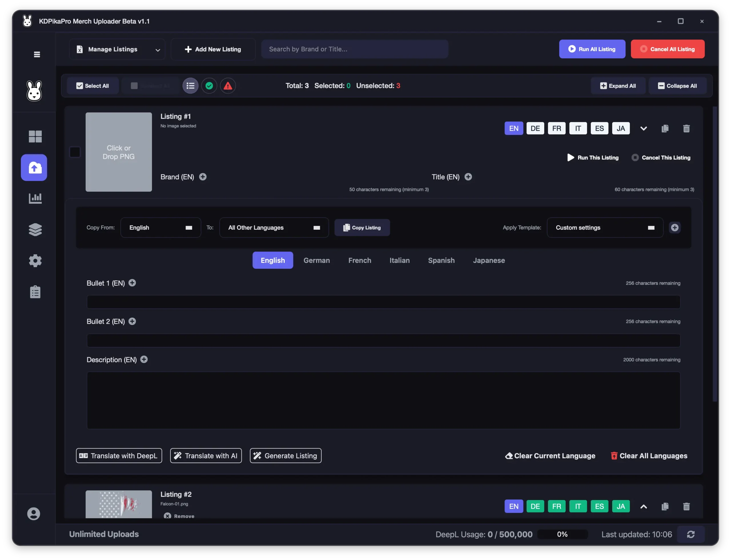Select the layers icon in the sidebar
This screenshot has width=731, height=560.
click(35, 229)
